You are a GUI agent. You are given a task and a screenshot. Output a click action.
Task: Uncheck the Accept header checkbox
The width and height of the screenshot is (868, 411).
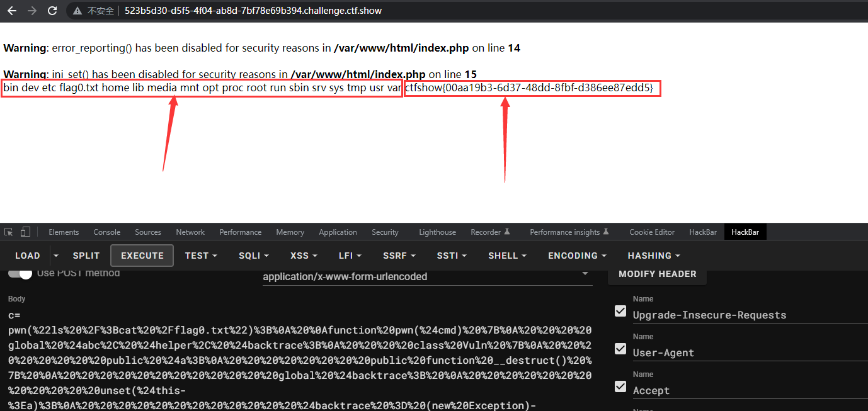[x=620, y=386]
